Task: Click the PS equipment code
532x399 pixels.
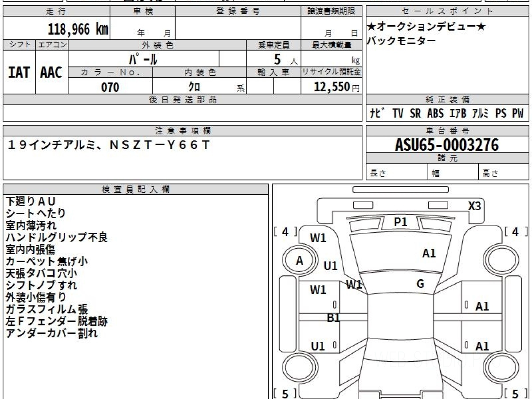Action: point(501,113)
